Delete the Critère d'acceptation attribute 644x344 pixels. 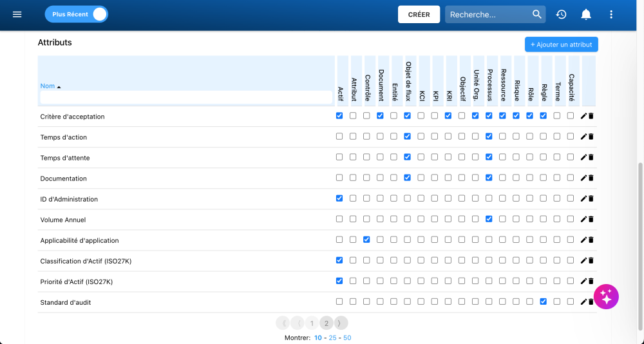(591, 117)
